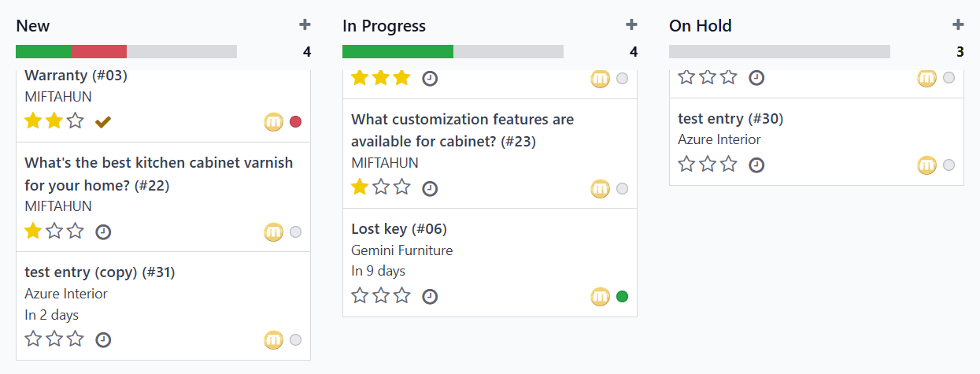Image resolution: width=980 pixels, height=374 pixels.
Task: Open the customization features ticket (#23)
Action: click(463, 131)
